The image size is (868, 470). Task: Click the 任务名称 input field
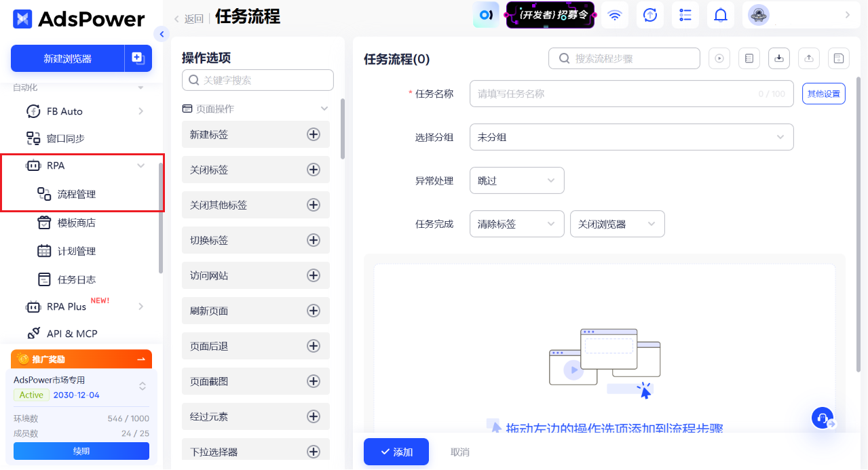(x=632, y=94)
